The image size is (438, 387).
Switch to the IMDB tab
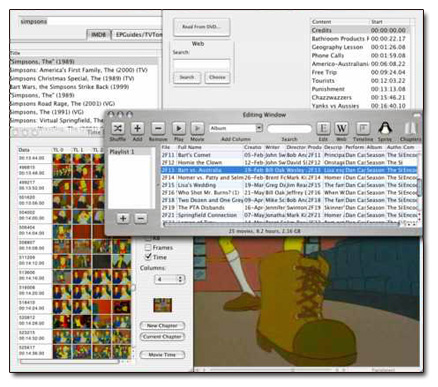coord(98,35)
